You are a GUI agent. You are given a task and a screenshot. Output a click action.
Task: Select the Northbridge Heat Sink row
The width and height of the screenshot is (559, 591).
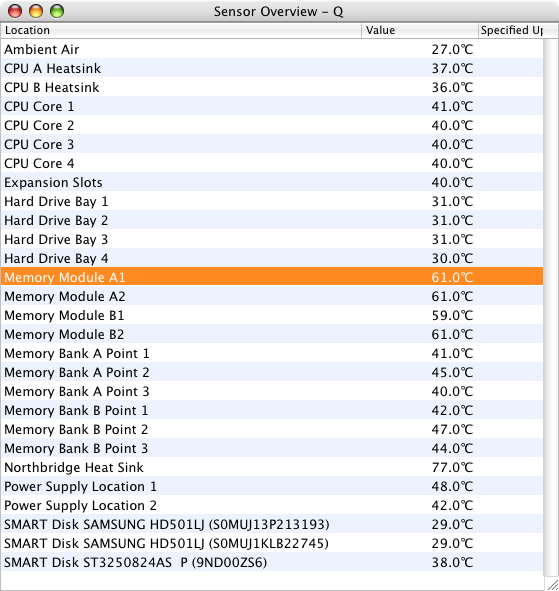(272, 467)
